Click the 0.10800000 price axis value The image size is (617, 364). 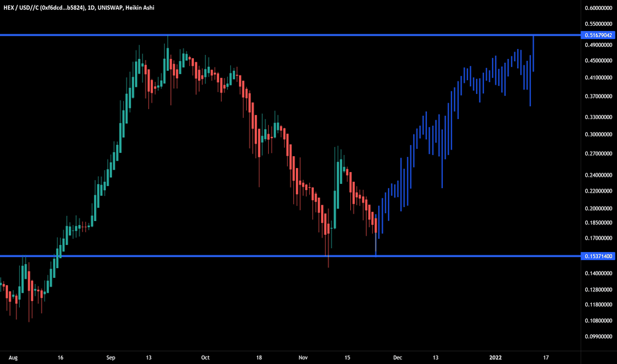pyautogui.click(x=598, y=320)
